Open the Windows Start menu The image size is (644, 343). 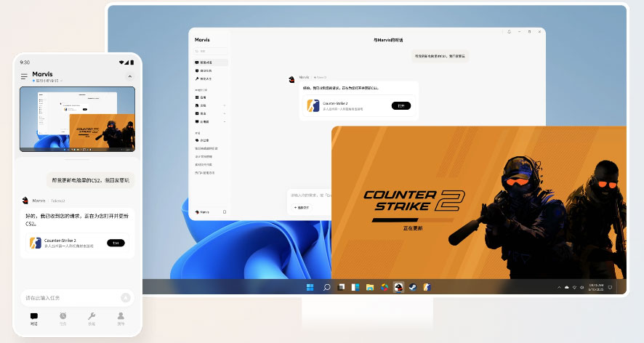coord(310,287)
